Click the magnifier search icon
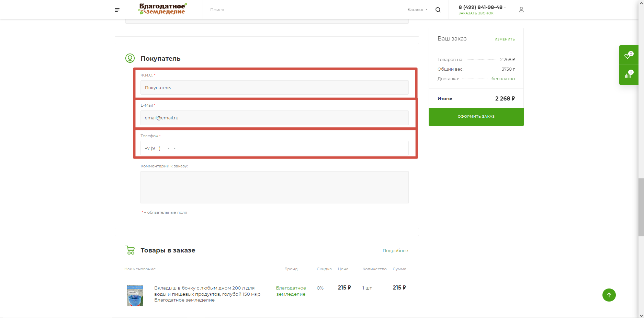644x318 pixels. (438, 10)
